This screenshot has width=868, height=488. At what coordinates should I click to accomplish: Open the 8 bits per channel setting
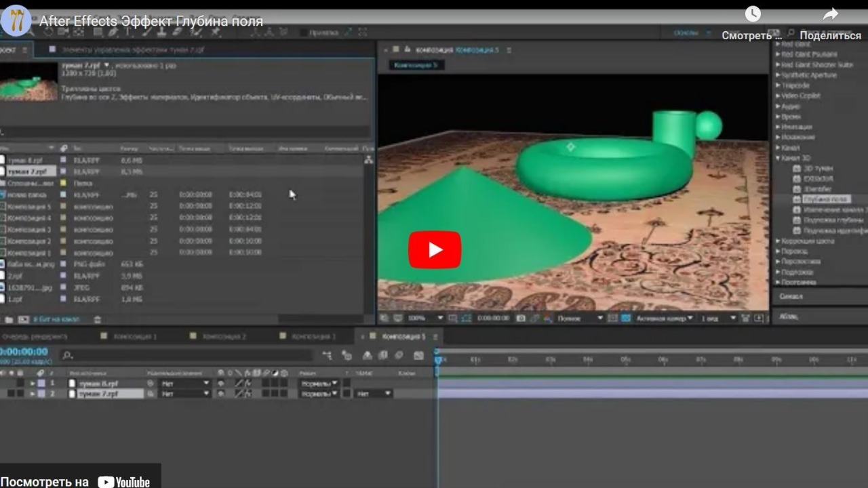click(x=56, y=319)
